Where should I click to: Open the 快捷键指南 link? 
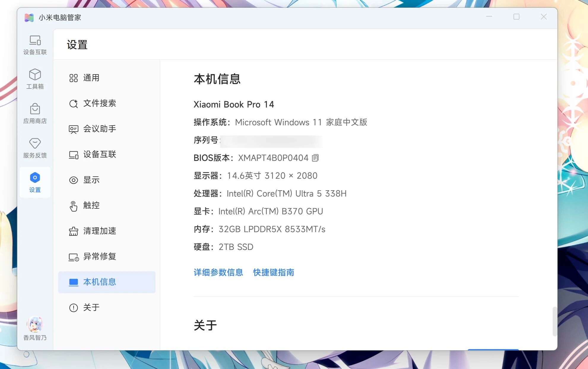click(273, 273)
